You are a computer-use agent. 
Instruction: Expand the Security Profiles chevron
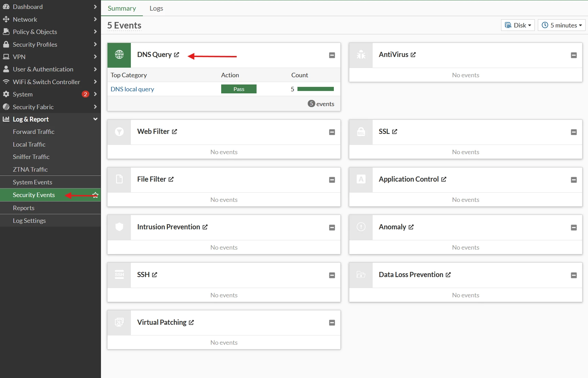[95, 44]
